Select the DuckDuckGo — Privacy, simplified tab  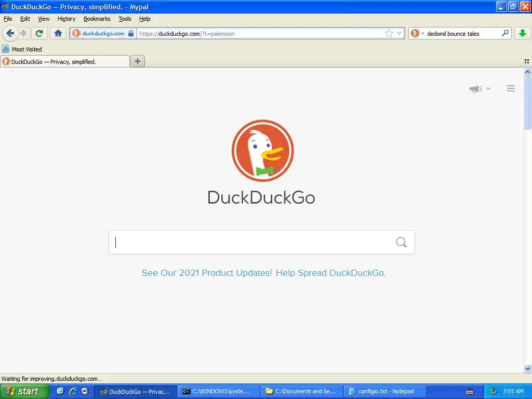65,61
